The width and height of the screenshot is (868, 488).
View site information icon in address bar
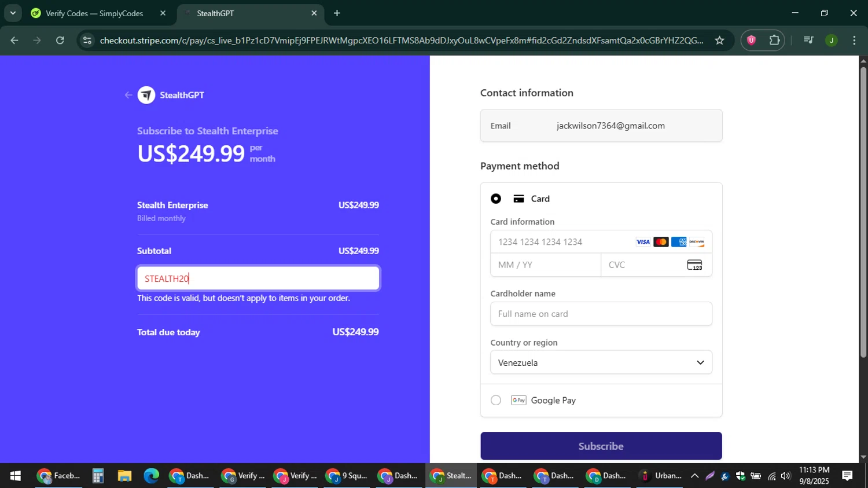87,40
